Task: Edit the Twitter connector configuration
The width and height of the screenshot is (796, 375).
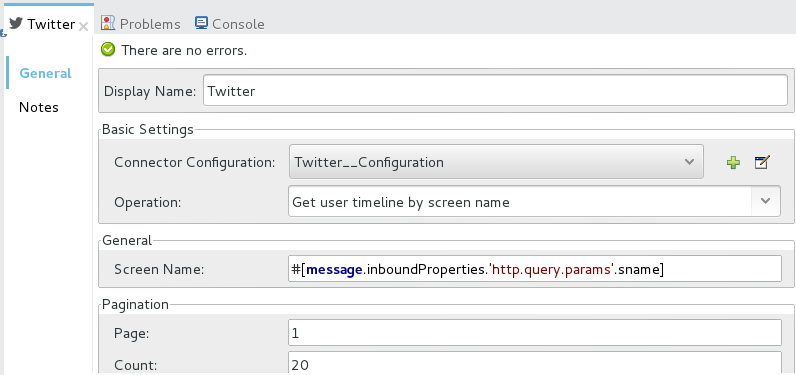Action: [x=762, y=162]
